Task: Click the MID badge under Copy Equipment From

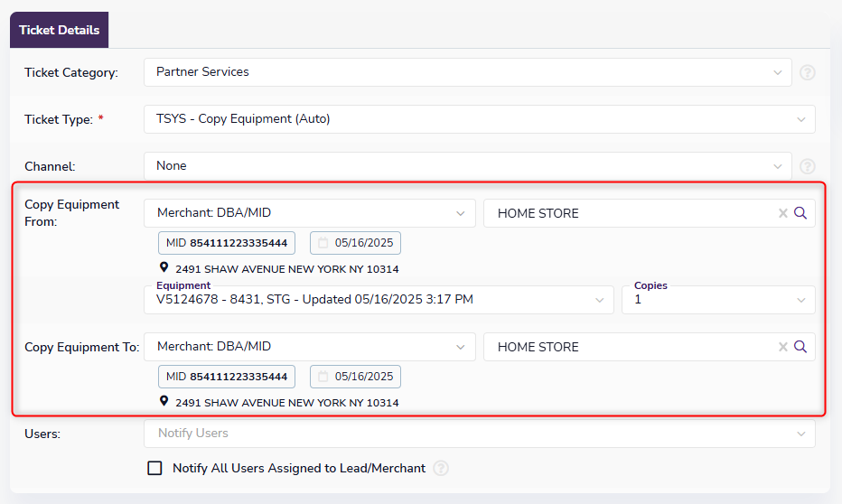Action: (x=226, y=243)
